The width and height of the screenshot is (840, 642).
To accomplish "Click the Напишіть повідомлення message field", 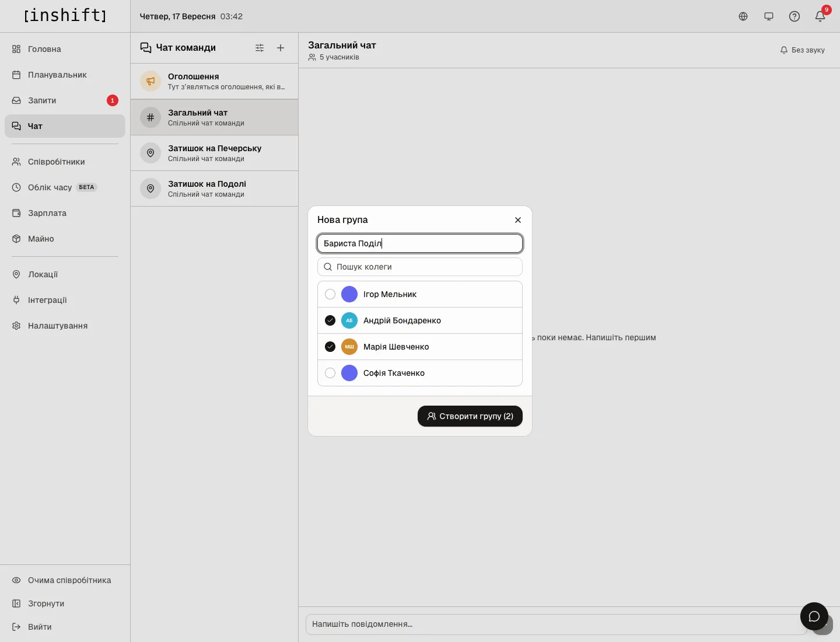I will click(x=556, y=624).
